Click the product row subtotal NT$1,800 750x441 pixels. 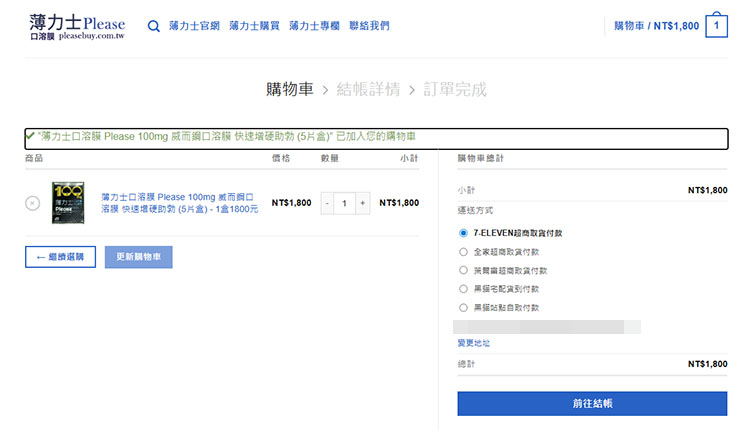[x=399, y=203]
